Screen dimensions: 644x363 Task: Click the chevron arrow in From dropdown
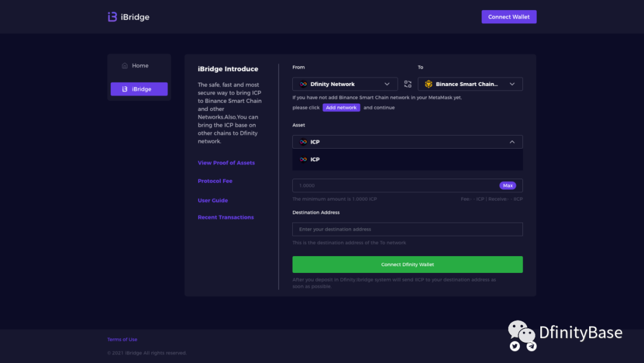tap(387, 84)
